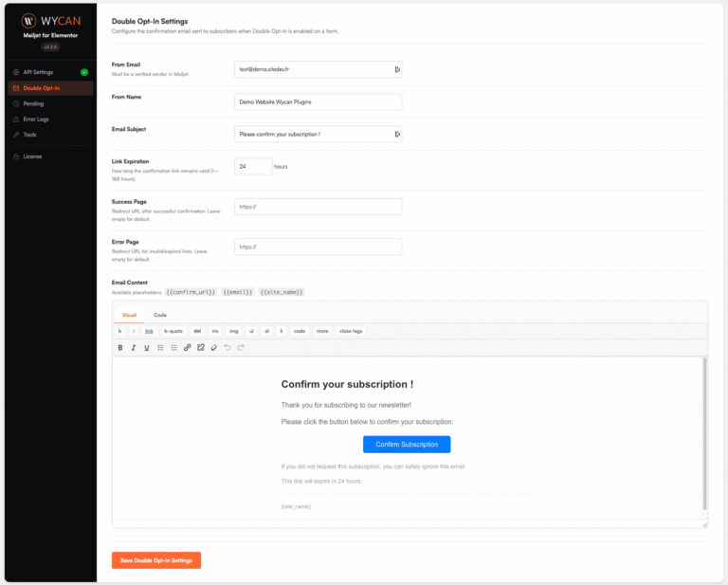Image resolution: width=728 pixels, height=585 pixels.
Task: Switch to the Visual editor tab
Action: point(129,315)
